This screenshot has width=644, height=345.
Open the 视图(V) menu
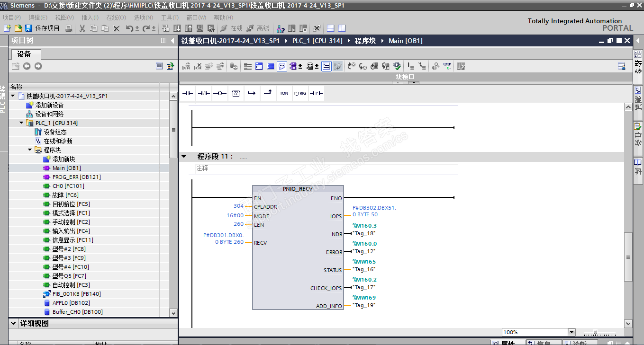click(64, 18)
